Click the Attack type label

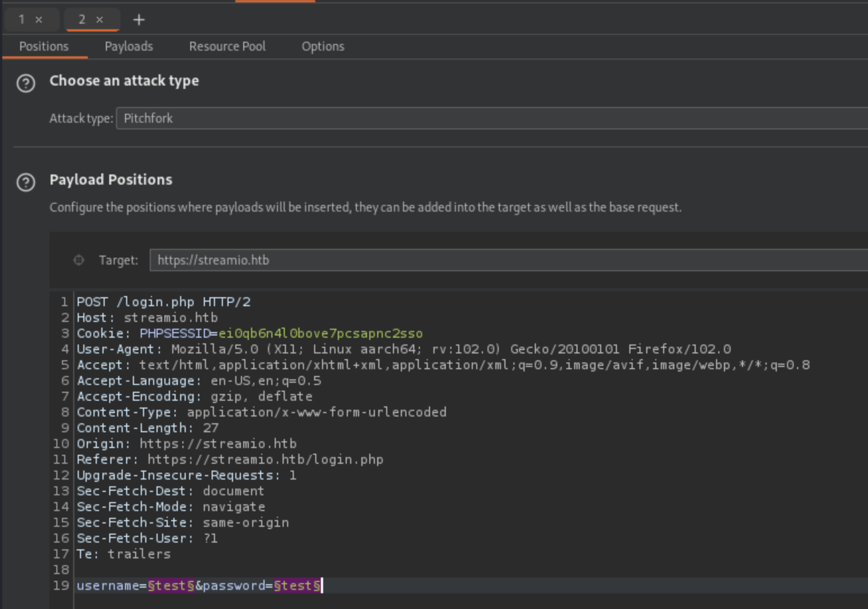pos(81,118)
